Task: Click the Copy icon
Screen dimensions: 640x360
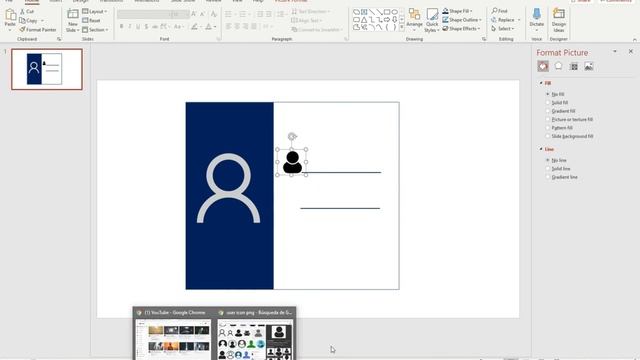Action: pyautogui.click(x=22, y=20)
